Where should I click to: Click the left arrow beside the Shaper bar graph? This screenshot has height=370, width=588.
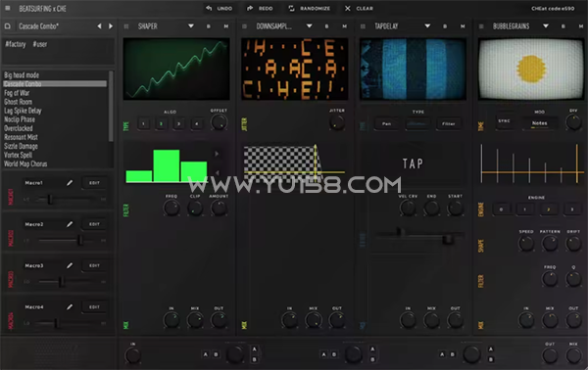(217, 172)
